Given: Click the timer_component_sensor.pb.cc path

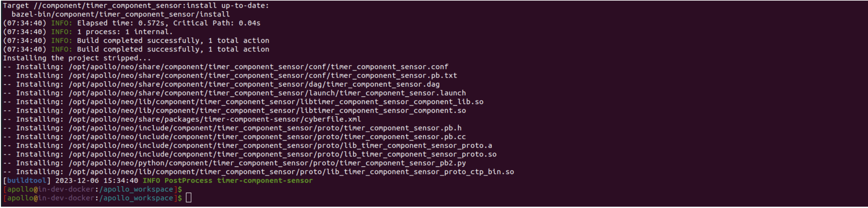Looking at the screenshot, I should [267, 137].
